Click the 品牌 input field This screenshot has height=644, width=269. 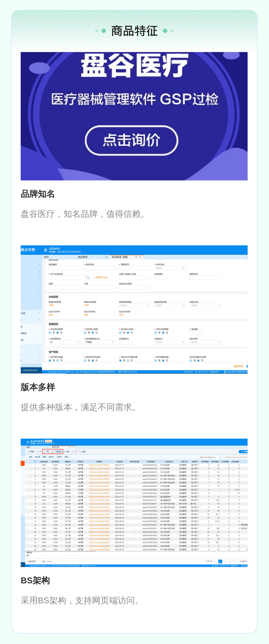point(65,287)
